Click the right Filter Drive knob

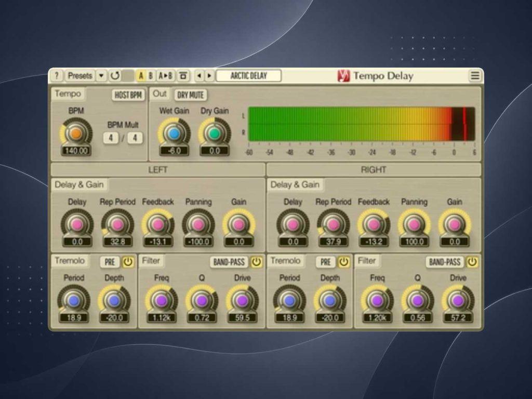(x=458, y=300)
